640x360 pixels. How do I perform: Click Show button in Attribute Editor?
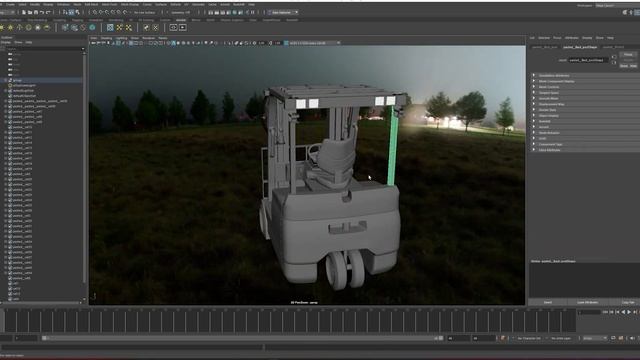coord(624,66)
